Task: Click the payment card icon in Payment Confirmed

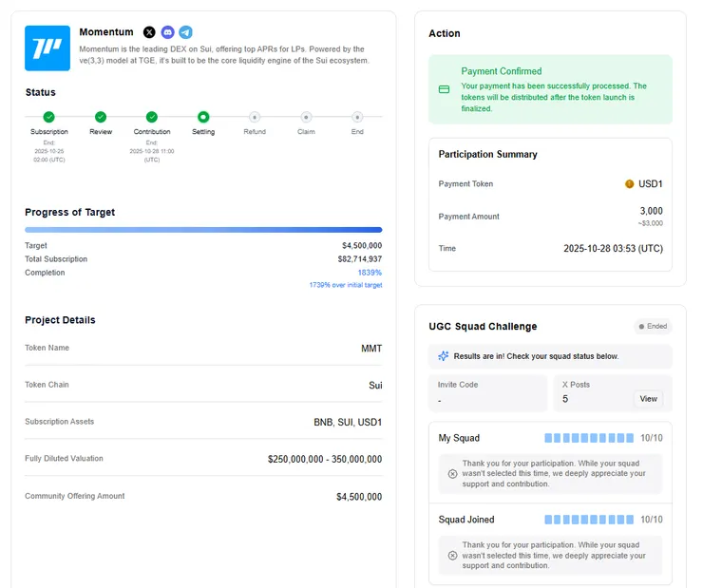Action: pos(444,89)
